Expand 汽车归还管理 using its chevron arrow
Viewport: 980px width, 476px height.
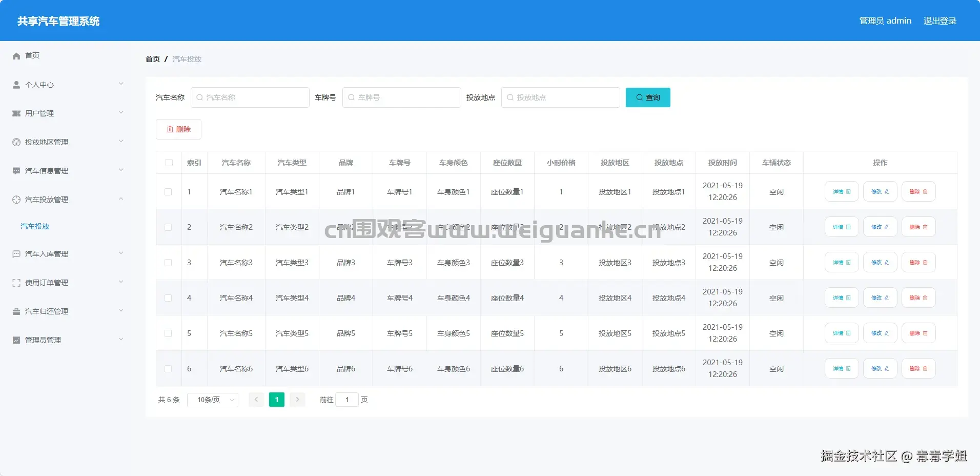(x=121, y=310)
